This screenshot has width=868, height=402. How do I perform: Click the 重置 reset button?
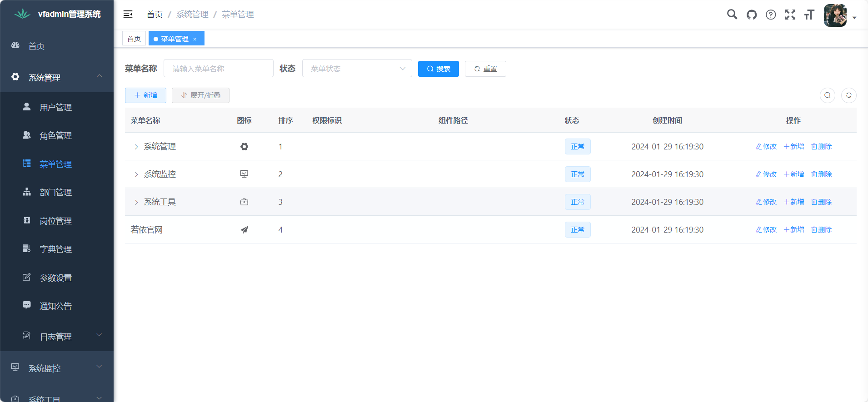point(485,69)
